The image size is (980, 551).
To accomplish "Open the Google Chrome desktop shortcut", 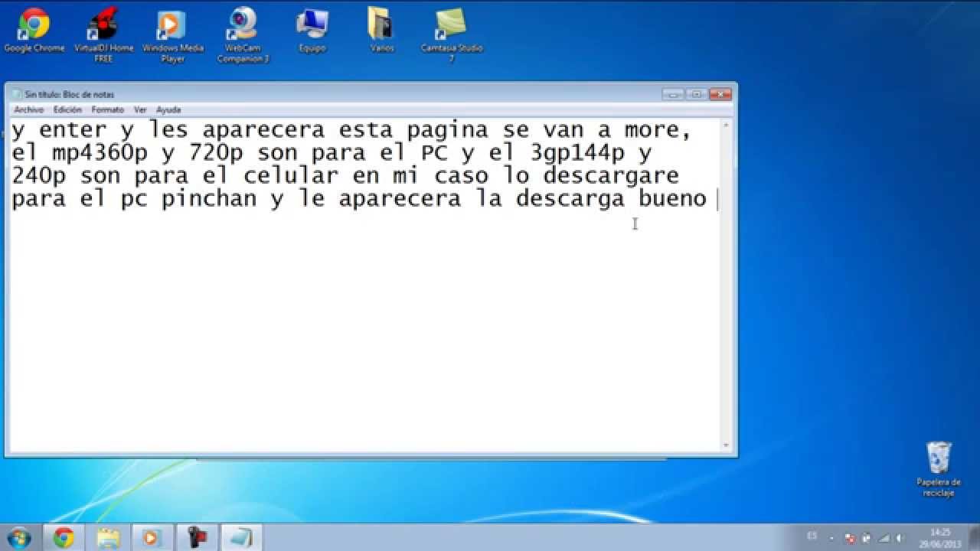I will pyautogui.click(x=34, y=30).
